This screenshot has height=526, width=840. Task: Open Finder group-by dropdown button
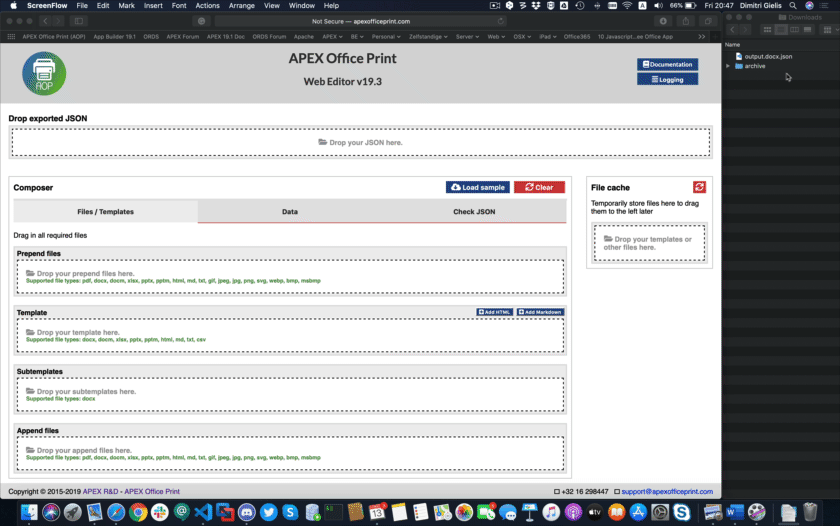pos(830,29)
